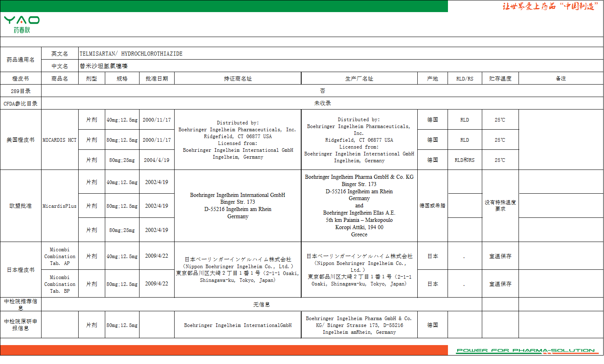Select the "生产厂名址" column header
The image size is (604, 364).
pos(359,79)
